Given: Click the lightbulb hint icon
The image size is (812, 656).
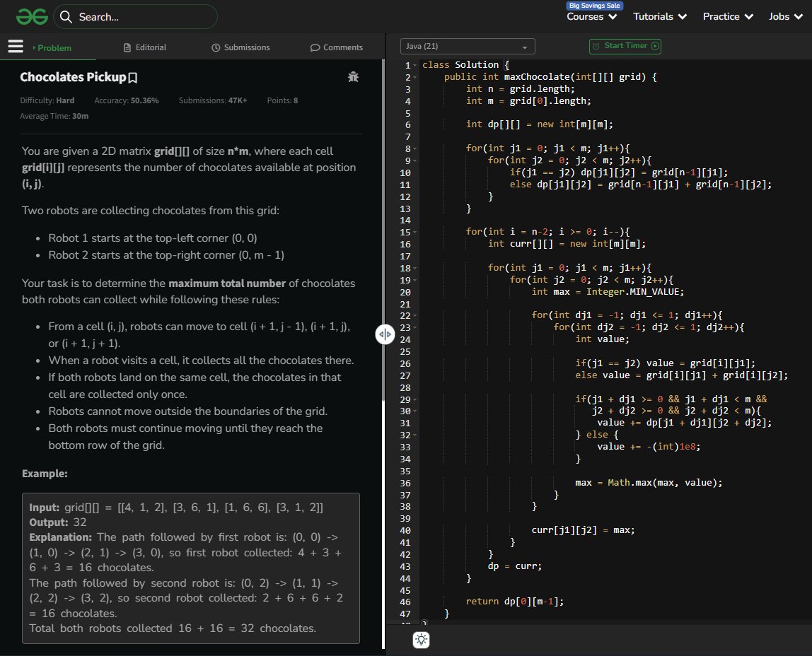Looking at the screenshot, I should (x=422, y=640).
